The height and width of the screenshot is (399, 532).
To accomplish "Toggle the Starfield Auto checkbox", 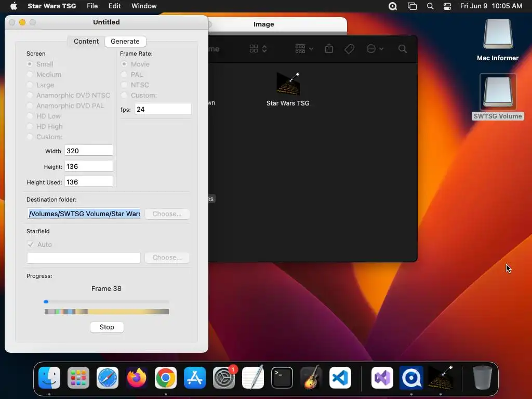I will click(x=31, y=244).
